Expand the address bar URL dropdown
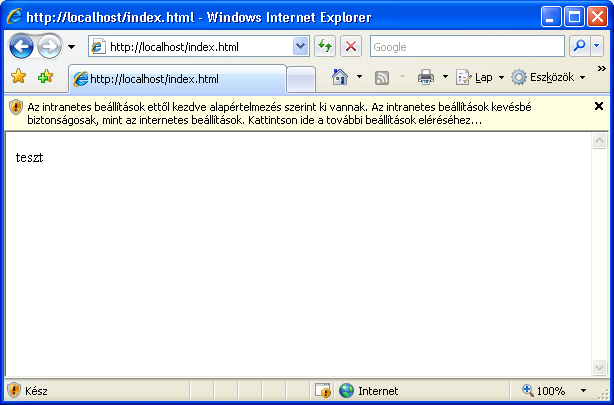This screenshot has height=405, width=614. (301, 46)
